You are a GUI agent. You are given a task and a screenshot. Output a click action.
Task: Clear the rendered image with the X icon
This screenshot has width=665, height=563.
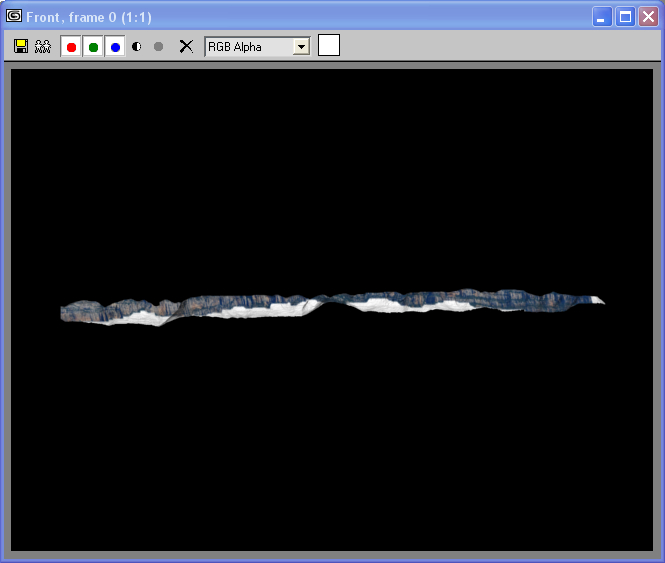186,46
